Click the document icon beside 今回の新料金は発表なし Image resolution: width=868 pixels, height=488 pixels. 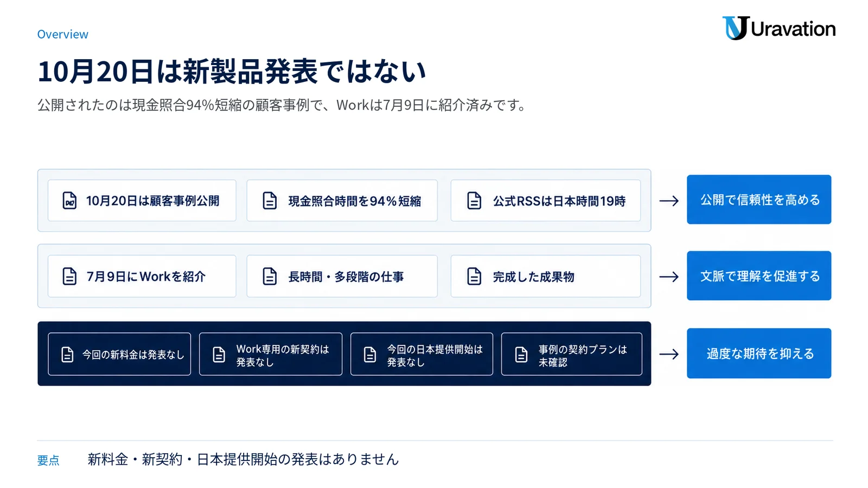(67, 355)
